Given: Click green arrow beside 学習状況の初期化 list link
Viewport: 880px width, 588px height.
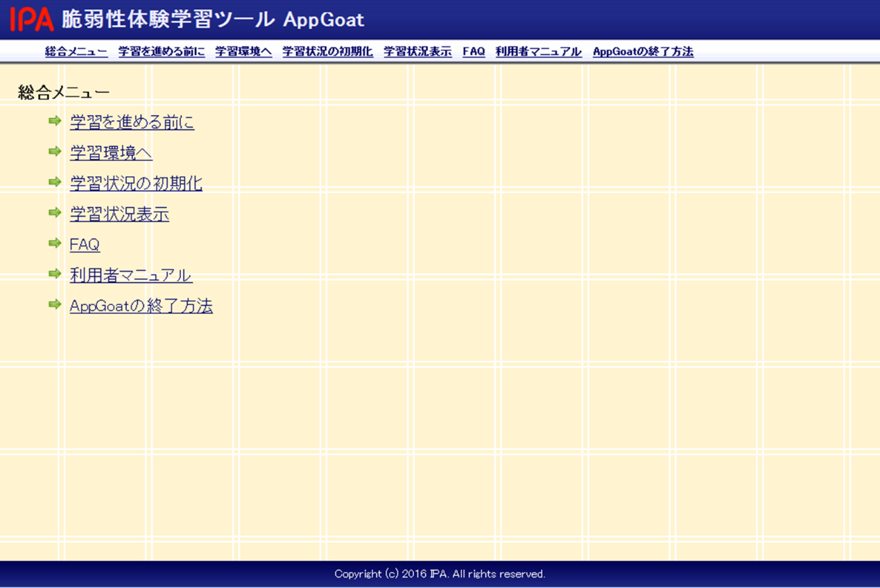Looking at the screenshot, I should tap(55, 182).
